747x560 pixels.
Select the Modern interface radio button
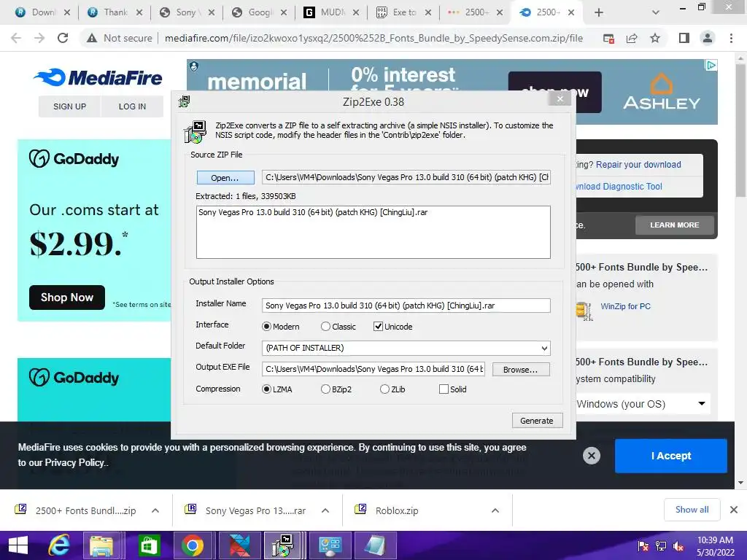[267, 327]
